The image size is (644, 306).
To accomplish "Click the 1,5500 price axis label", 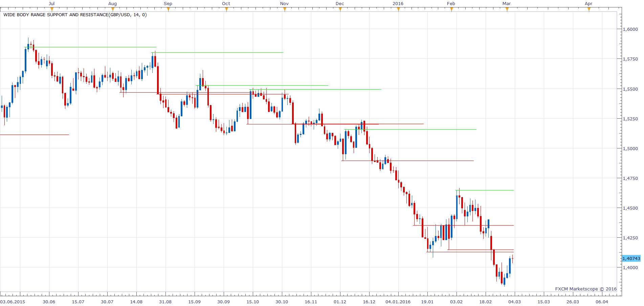I will [x=630, y=89].
